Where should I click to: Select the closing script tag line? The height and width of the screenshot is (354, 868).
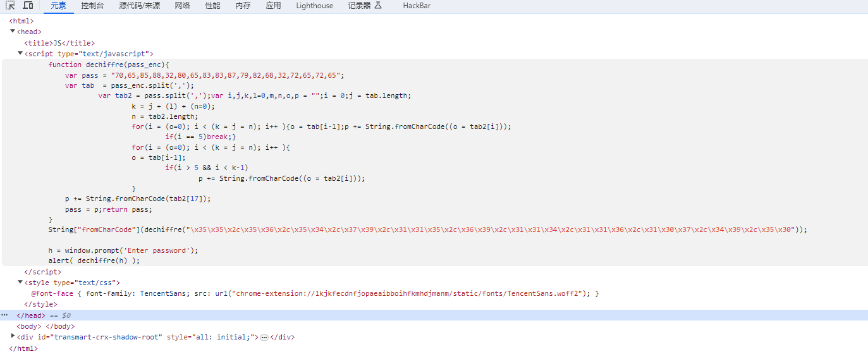click(43, 272)
